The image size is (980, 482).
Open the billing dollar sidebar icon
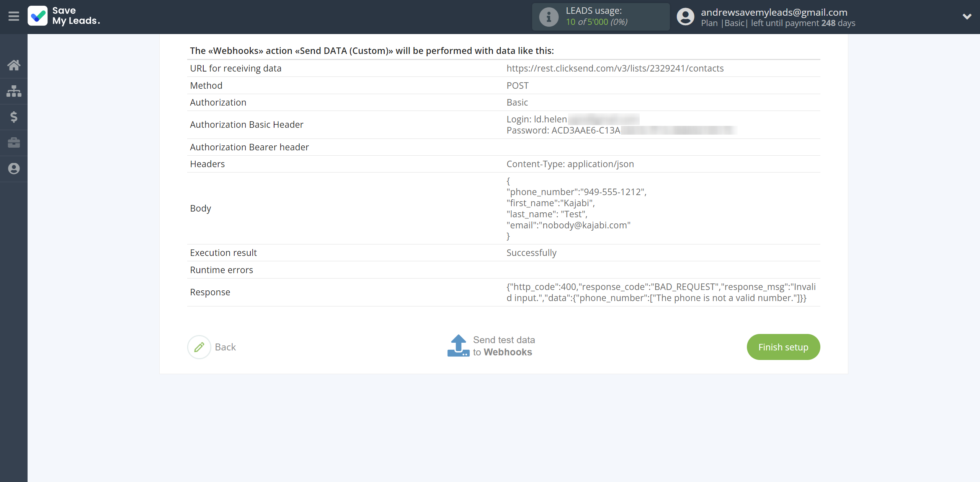pos(14,117)
